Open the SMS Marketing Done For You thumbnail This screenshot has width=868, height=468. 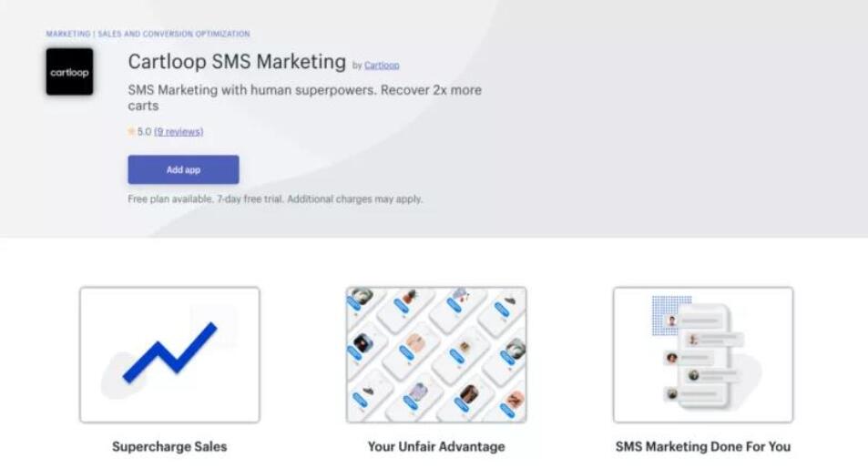tap(703, 355)
